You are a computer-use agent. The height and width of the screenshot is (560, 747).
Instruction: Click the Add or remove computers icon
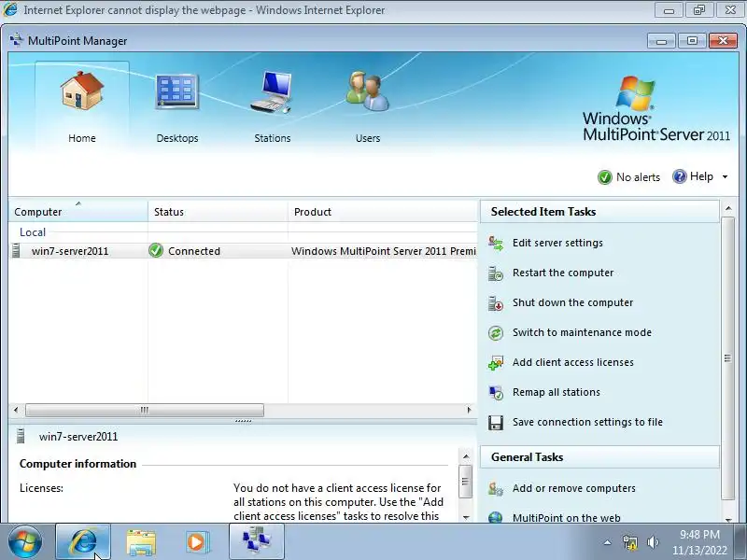point(496,489)
